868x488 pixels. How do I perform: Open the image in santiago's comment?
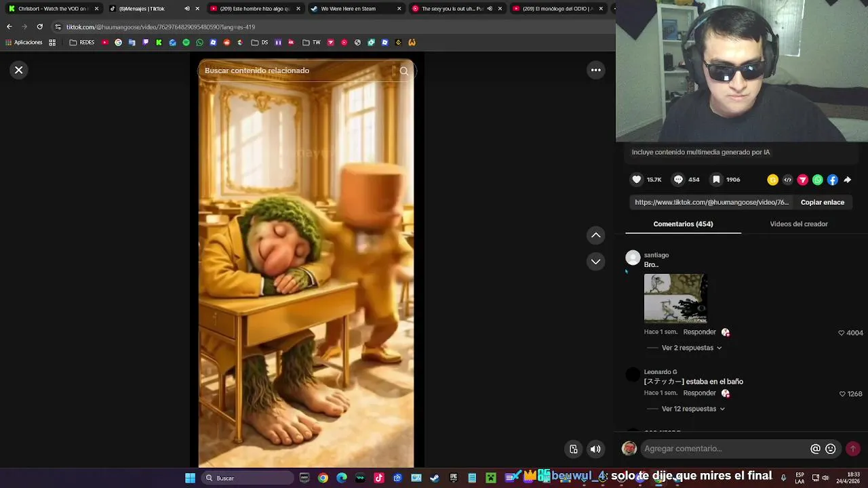click(x=675, y=298)
